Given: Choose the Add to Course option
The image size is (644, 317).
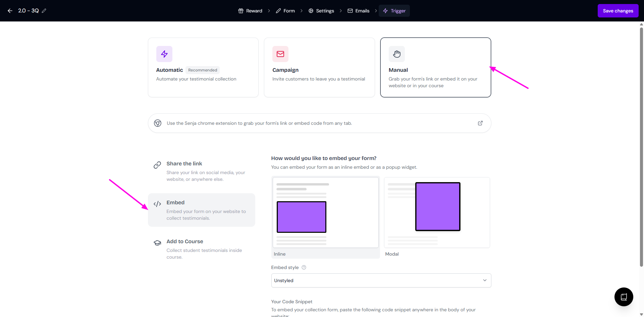Looking at the screenshot, I should [x=201, y=249].
